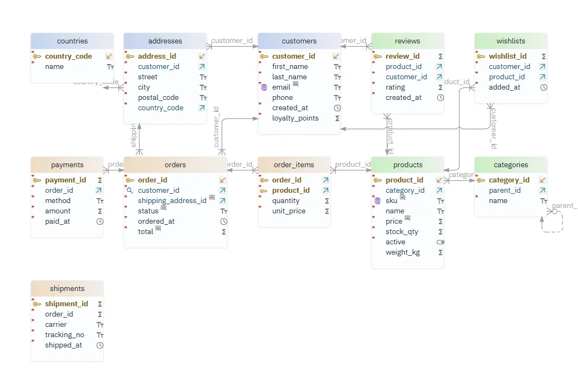Screen dimensions: 578x392
Task: Click the primary key icon beside country_code
Action: coord(37,56)
